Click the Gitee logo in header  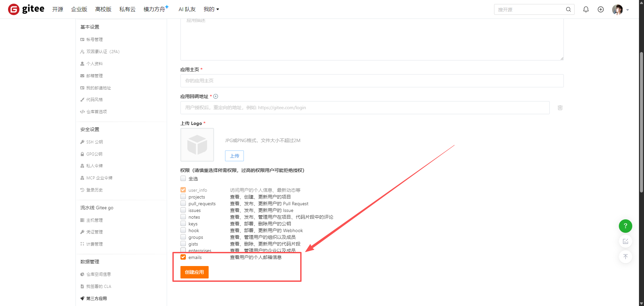(26, 9)
